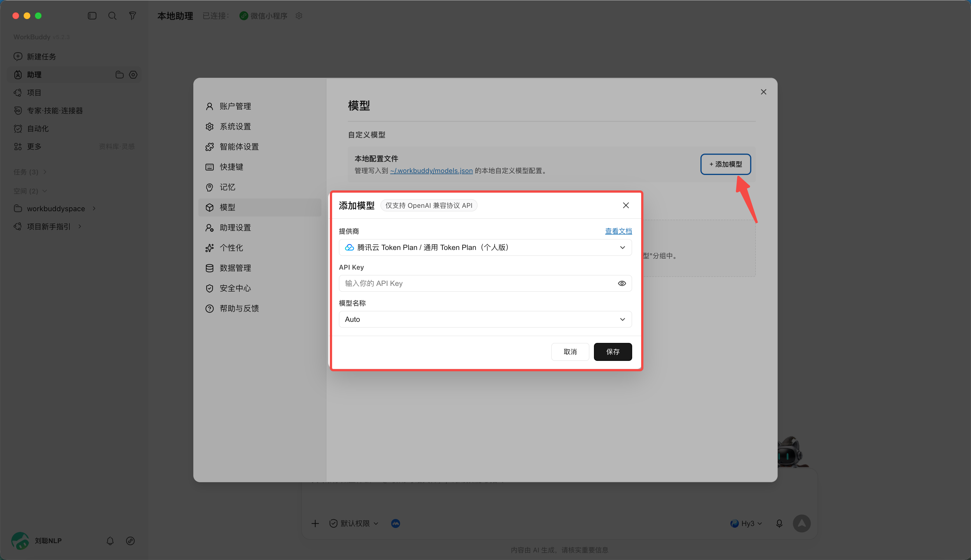This screenshot has height=560, width=971.
Task: Open the 查看文档 link
Action: pos(618,231)
